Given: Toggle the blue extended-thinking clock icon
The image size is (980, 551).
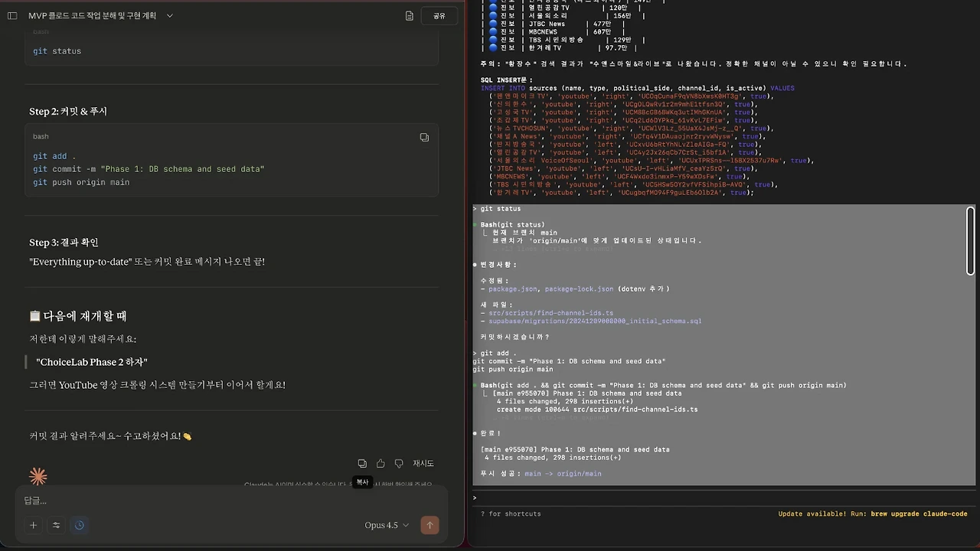Looking at the screenshot, I should [x=79, y=525].
